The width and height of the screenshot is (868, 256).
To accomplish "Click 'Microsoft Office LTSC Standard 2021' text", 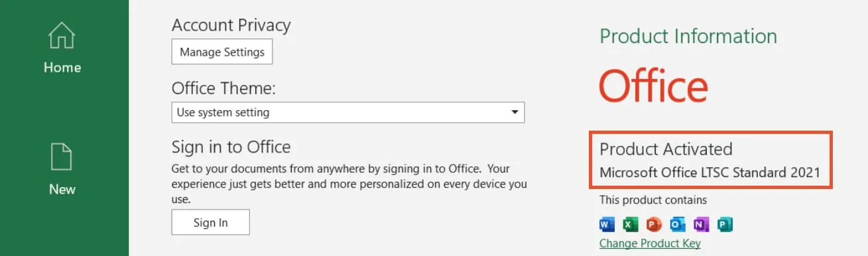I will 710,172.
